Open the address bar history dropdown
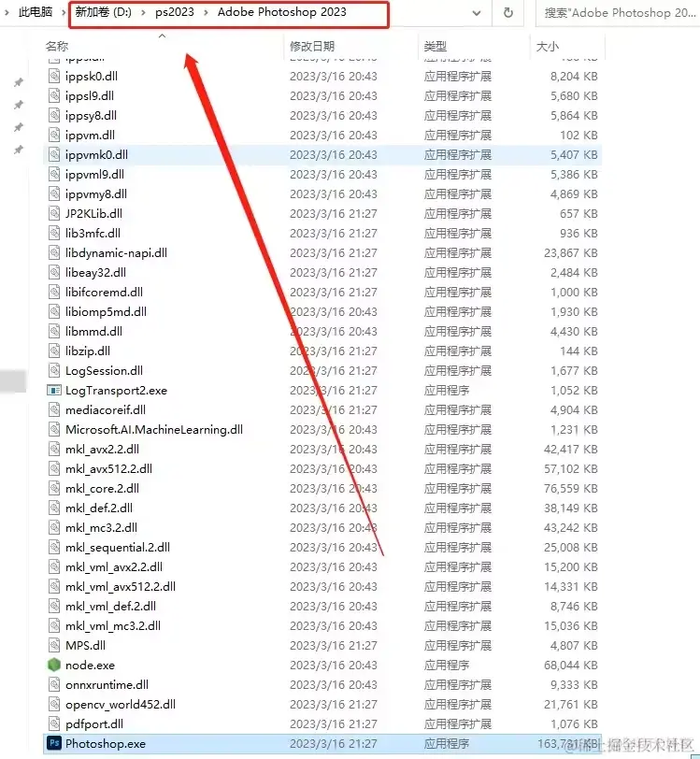This screenshot has height=759, width=700. (477, 13)
